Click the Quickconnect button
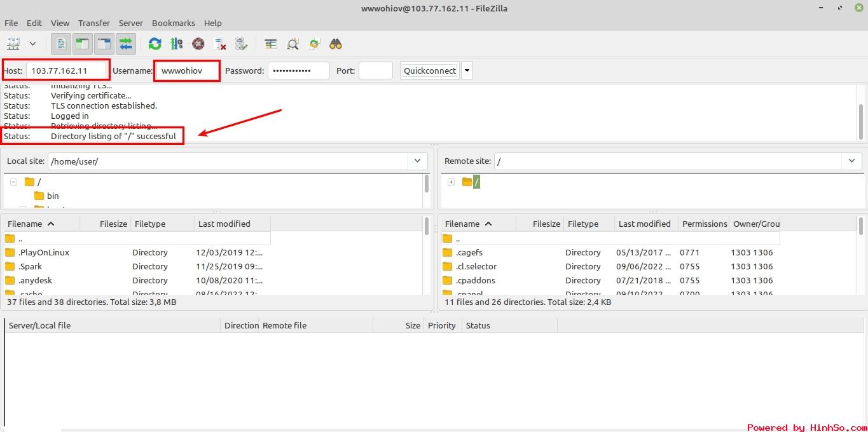 tap(430, 71)
